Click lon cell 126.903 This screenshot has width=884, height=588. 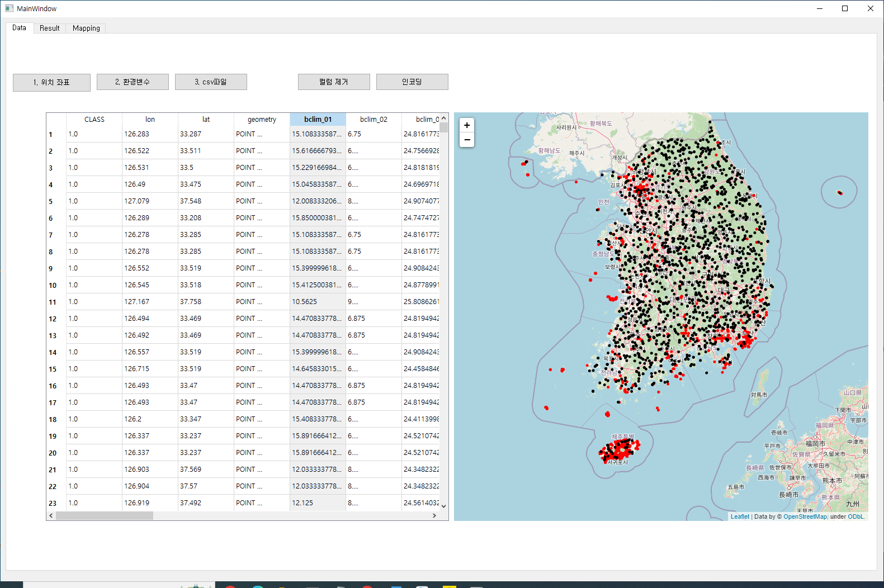tap(150, 470)
